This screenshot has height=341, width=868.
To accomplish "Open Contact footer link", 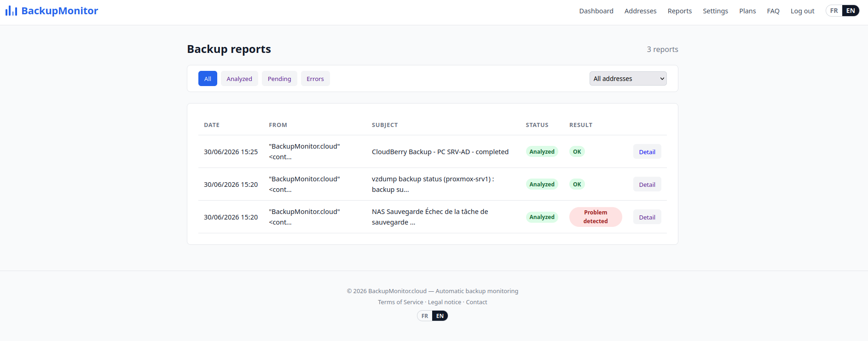I will (x=476, y=302).
